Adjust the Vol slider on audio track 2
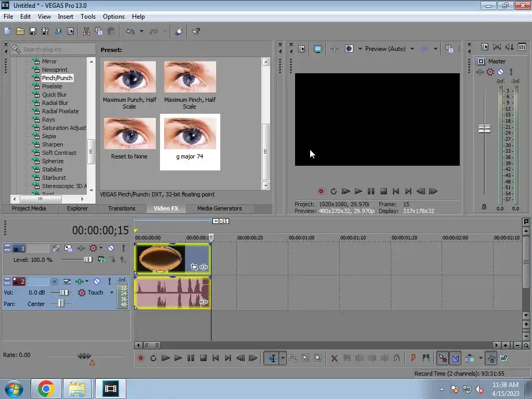This screenshot has width=532, height=399. coord(64,292)
